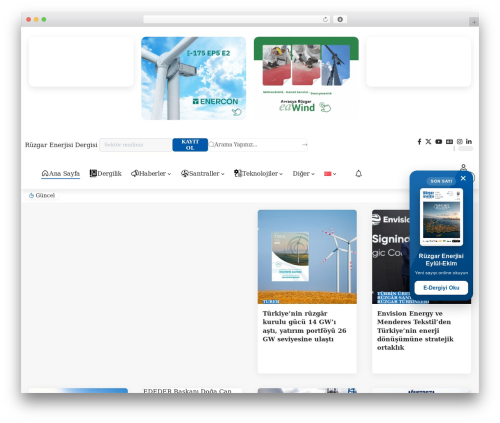This screenshot has width=500, height=423.
Task: Open the eaWind banner ad
Action: pos(306,78)
